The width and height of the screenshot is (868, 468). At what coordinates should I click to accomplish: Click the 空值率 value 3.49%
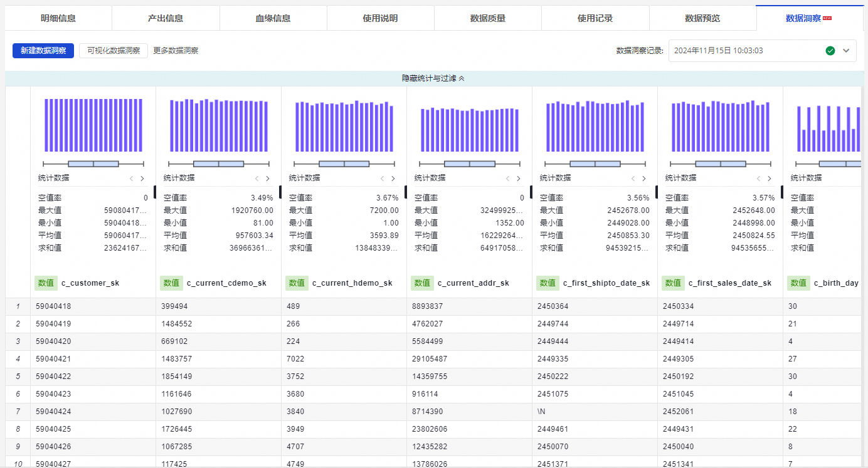pos(262,197)
